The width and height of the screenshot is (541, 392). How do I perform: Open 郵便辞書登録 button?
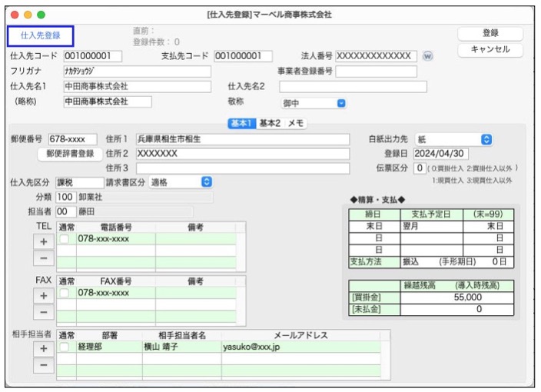coord(70,154)
